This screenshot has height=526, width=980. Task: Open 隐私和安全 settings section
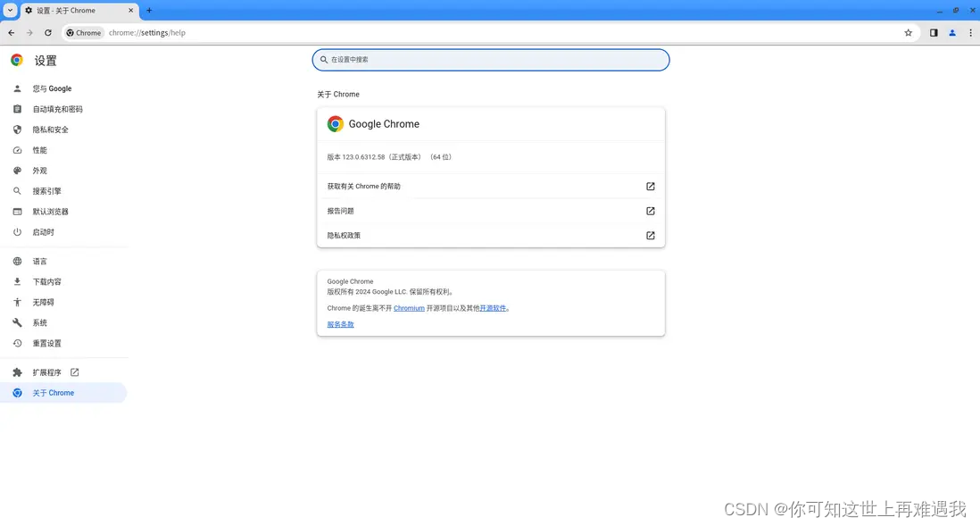pos(63,129)
